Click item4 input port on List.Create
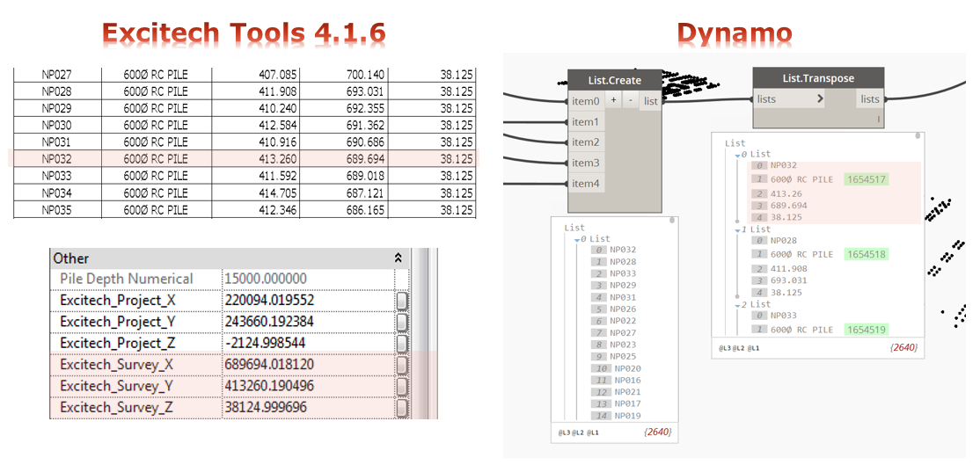This screenshot has width=980, height=465. (586, 184)
